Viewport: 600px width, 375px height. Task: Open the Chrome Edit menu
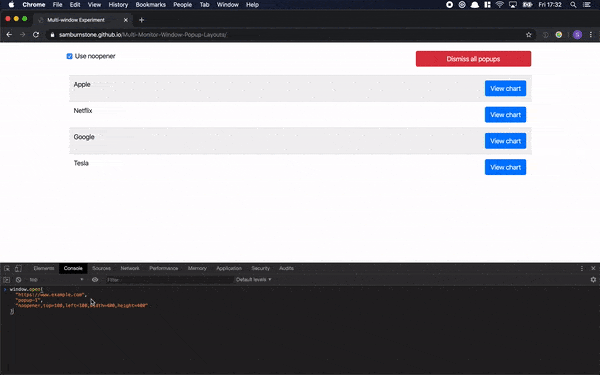[75, 5]
